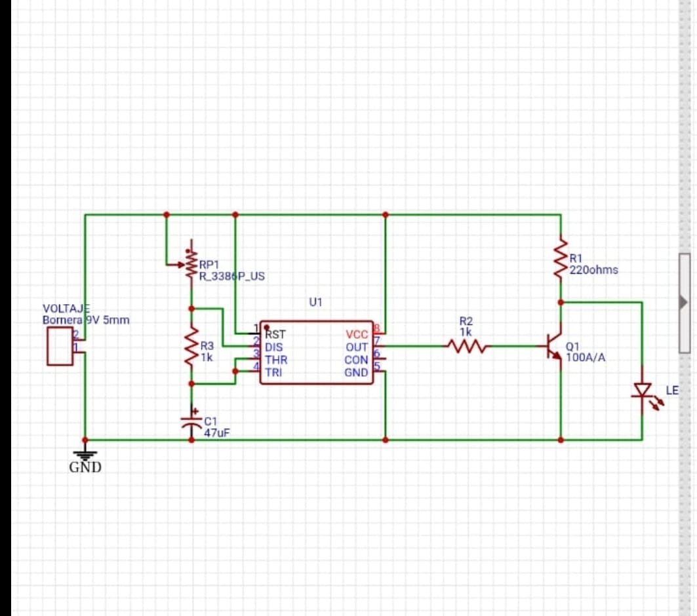The height and width of the screenshot is (616, 697).
Task: Click the right edge scrollbar
Action: pos(693,308)
